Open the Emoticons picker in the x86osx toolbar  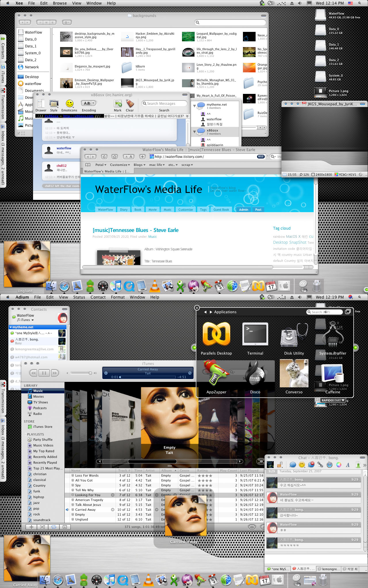[69, 103]
